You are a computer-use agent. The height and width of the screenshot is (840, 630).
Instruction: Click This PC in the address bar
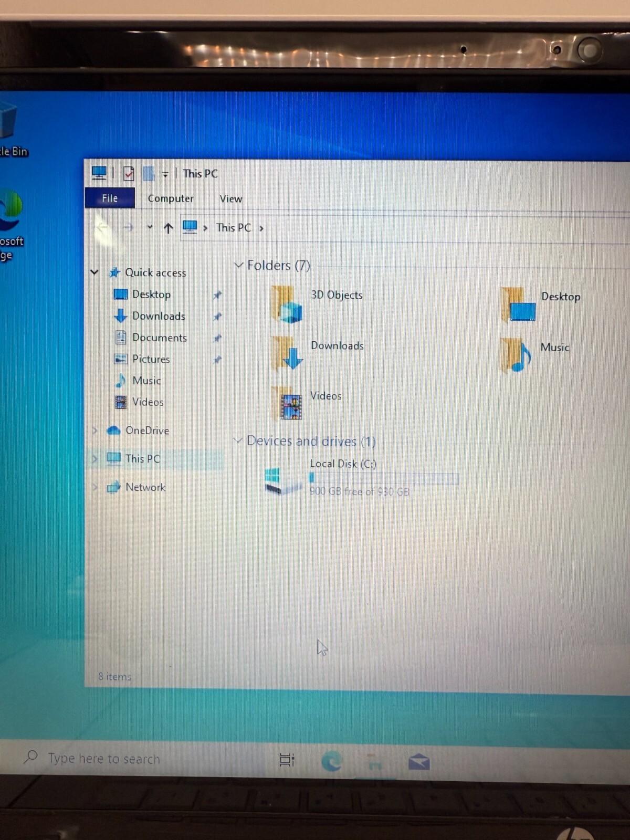coord(234,227)
